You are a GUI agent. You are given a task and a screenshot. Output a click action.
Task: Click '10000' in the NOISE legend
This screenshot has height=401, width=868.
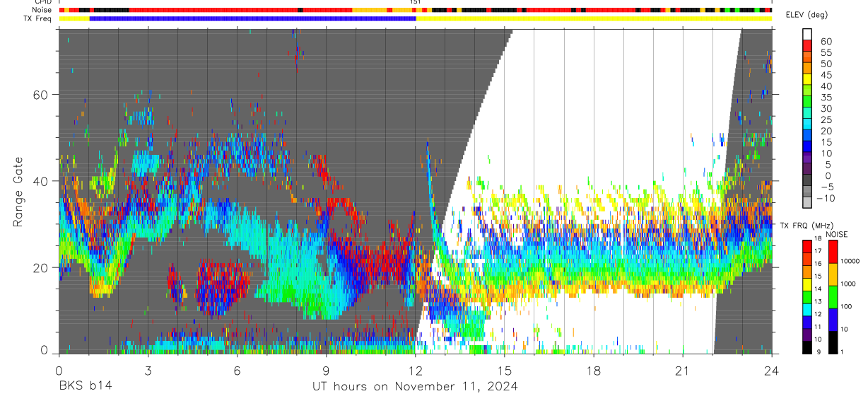850,261
